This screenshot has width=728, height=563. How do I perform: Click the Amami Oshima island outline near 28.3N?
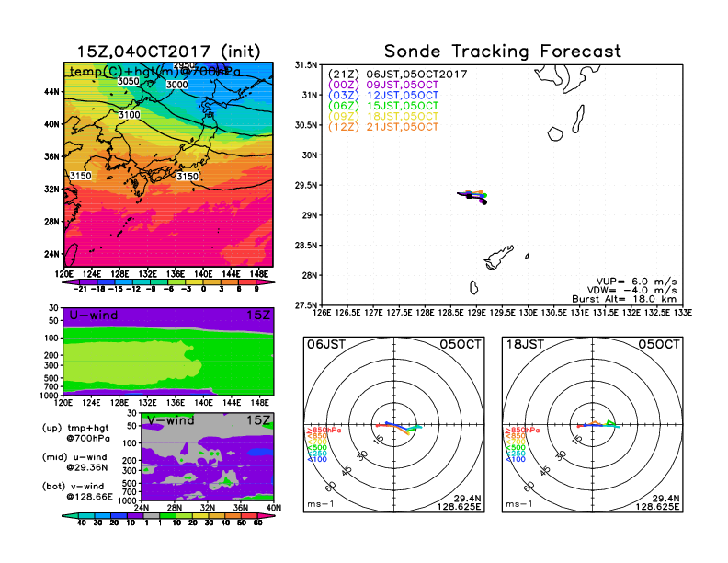coord(498,258)
